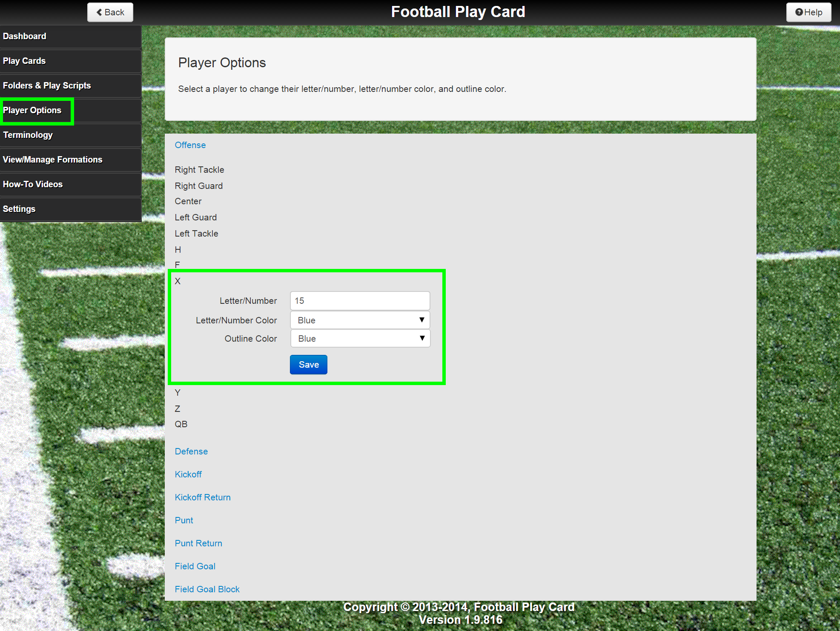Select the H player
The width and height of the screenshot is (840, 631).
point(178,250)
